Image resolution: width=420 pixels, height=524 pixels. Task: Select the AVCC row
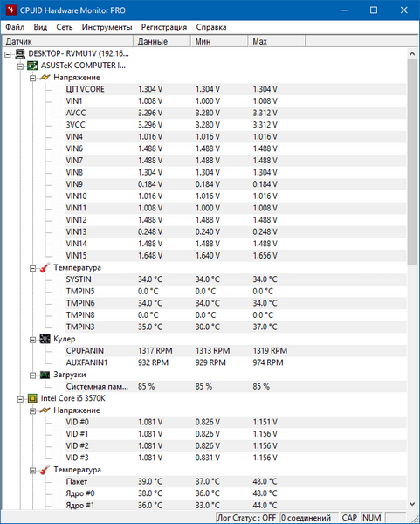(x=235, y=113)
